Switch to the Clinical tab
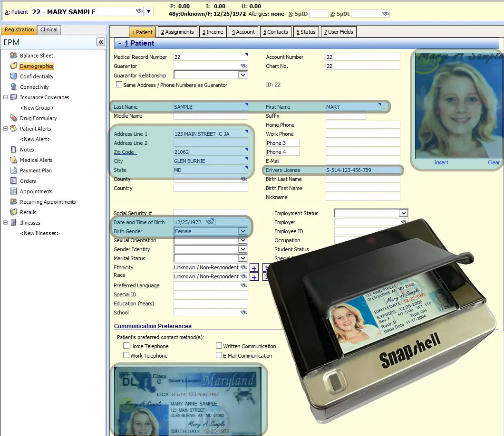504x436 pixels. tap(49, 29)
